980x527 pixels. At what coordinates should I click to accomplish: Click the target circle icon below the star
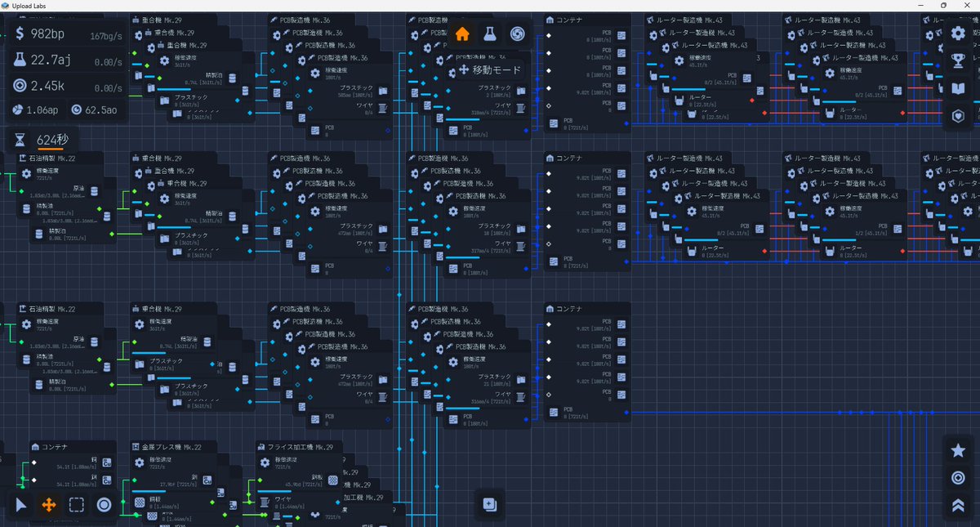pyautogui.click(x=959, y=478)
